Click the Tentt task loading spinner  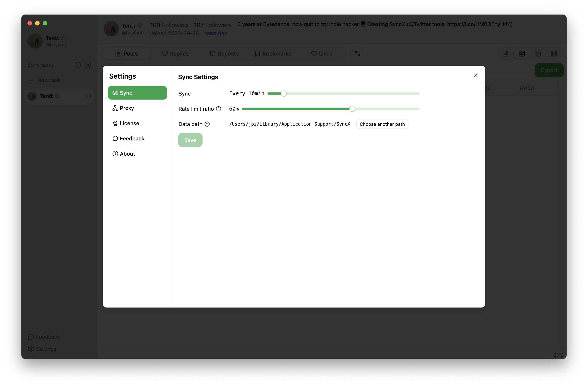(88, 96)
